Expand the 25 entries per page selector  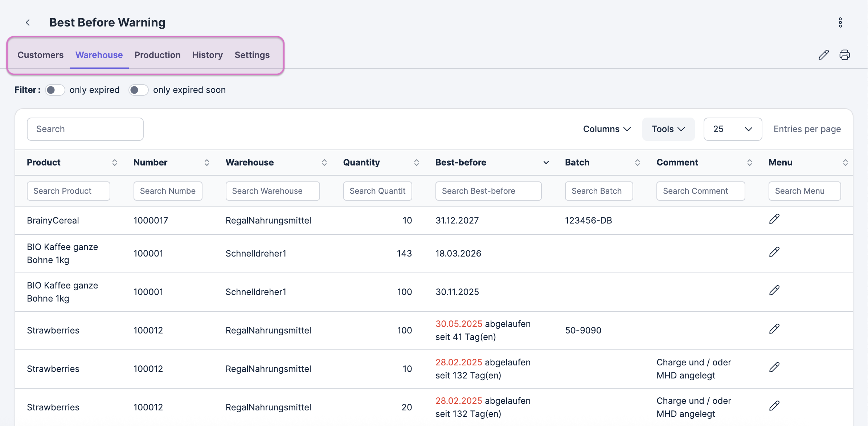(x=732, y=129)
